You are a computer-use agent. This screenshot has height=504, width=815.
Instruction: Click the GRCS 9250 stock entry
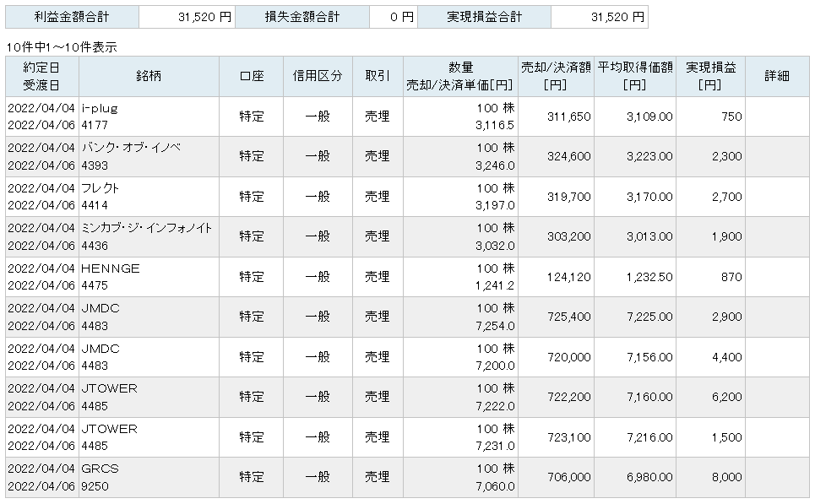(x=100, y=477)
